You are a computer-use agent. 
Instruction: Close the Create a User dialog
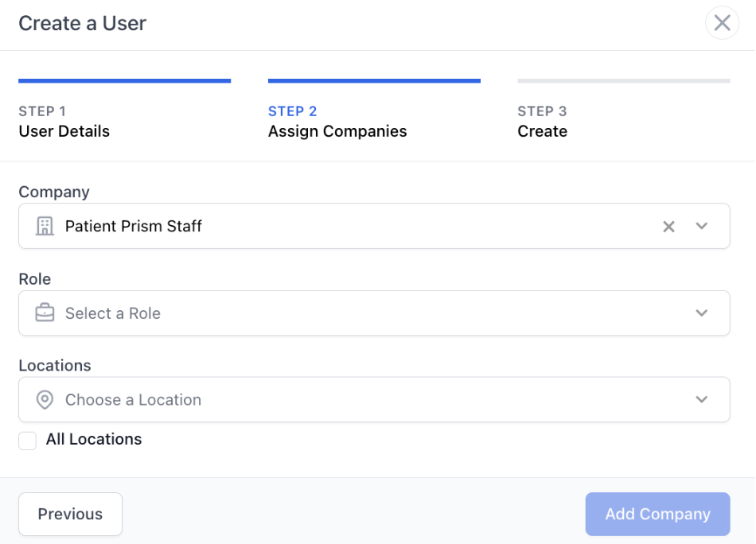point(722,22)
